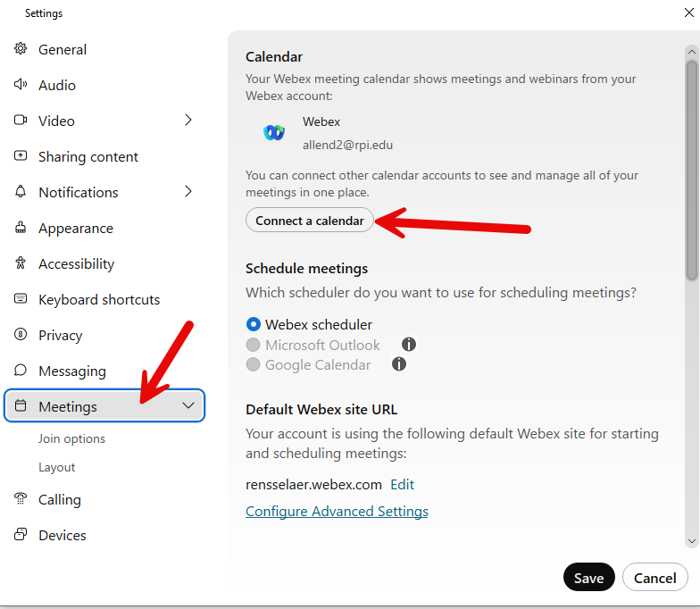Expand the Video settings chevron
Screen dimensions: 700x609
(x=188, y=121)
